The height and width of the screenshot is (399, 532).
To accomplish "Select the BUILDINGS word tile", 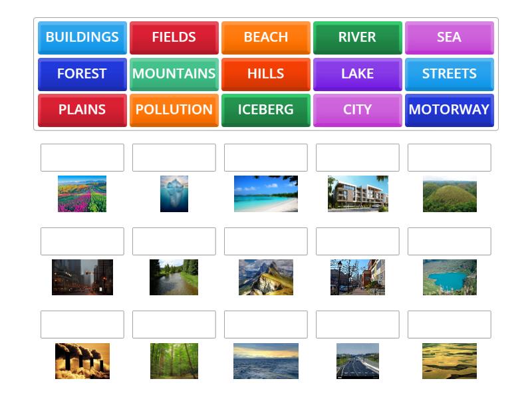I will (x=82, y=37).
